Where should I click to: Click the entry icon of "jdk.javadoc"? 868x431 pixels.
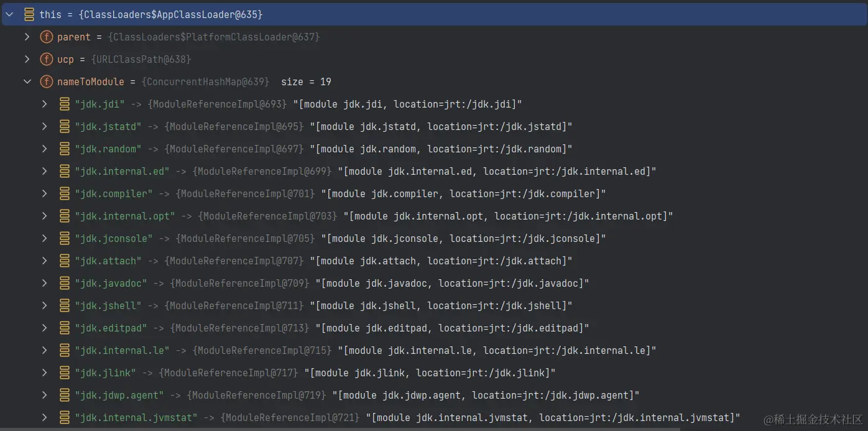[64, 283]
